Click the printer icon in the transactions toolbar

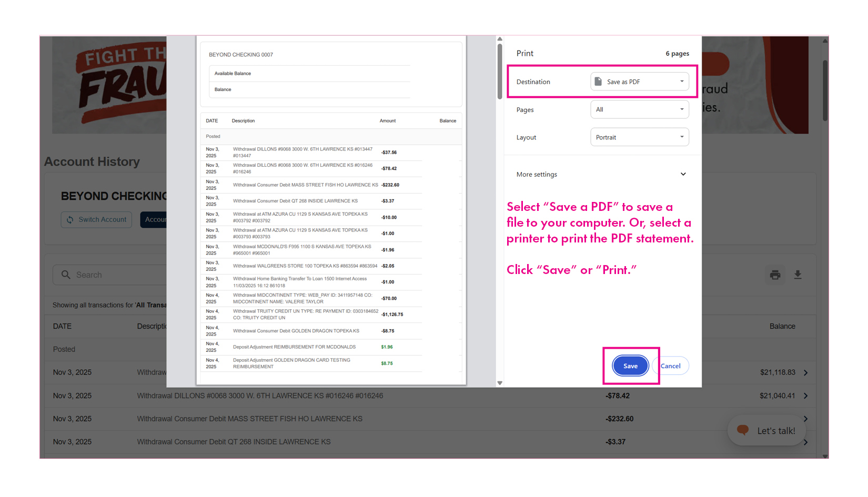(x=775, y=275)
